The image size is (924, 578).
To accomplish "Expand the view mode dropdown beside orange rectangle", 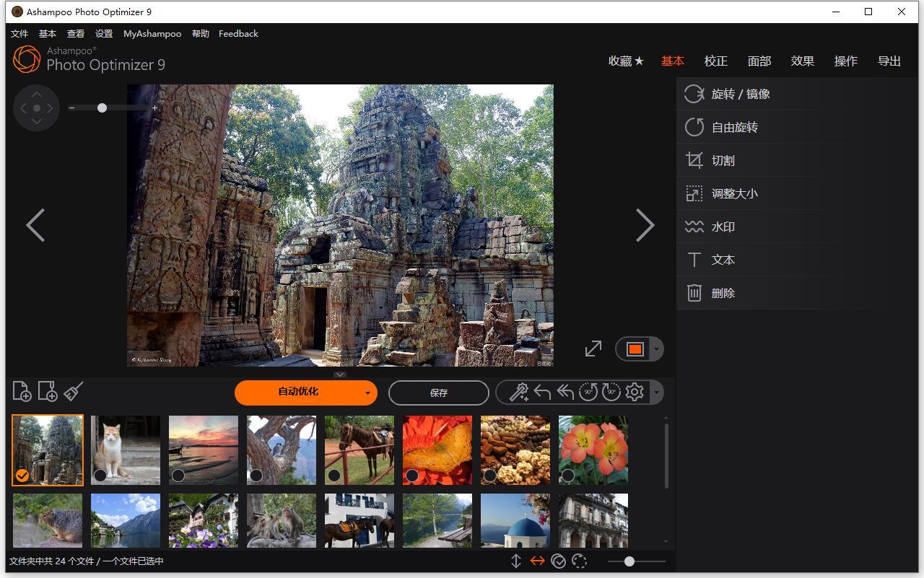I will [655, 349].
